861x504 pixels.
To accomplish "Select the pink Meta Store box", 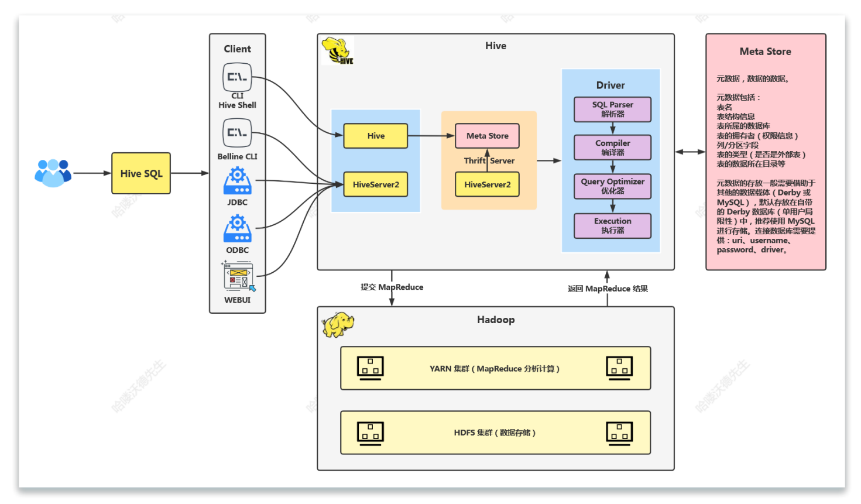I will coord(488,136).
